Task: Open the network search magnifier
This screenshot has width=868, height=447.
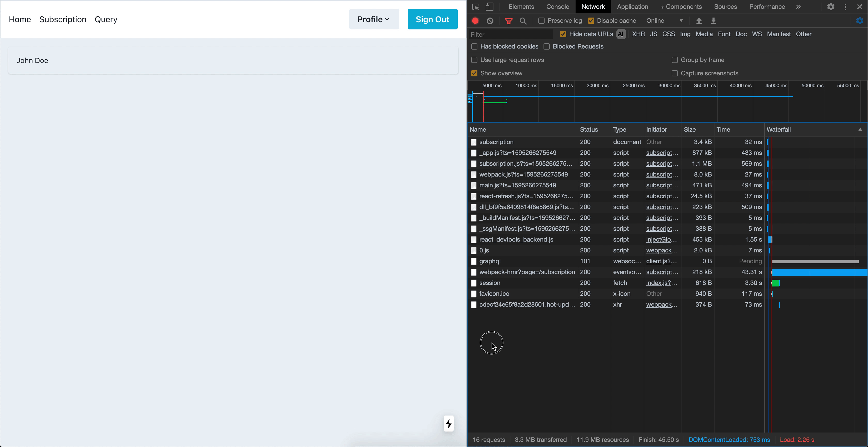Action: click(x=523, y=21)
